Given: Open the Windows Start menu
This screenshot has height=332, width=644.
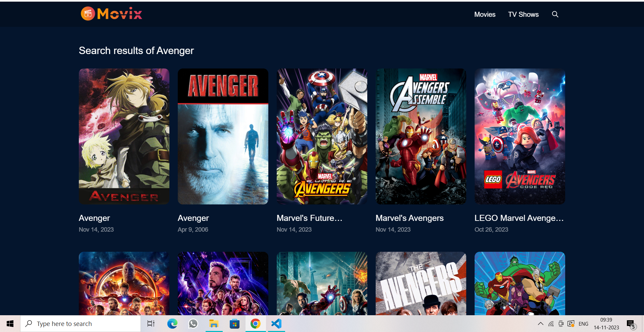Looking at the screenshot, I should [x=10, y=324].
